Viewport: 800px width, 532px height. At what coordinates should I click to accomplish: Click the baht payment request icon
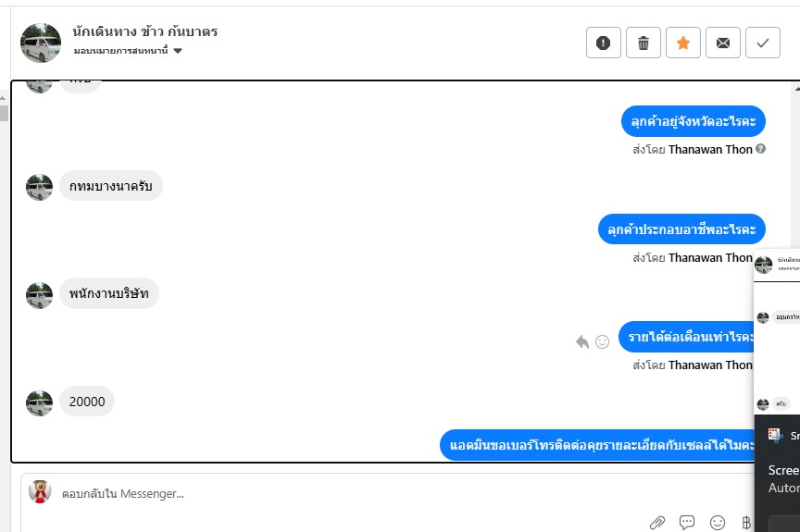coord(746,523)
